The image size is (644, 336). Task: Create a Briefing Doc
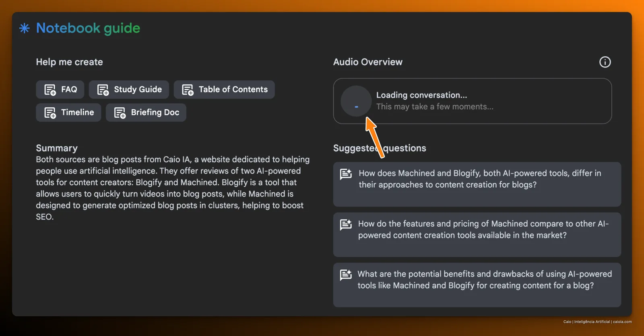point(146,113)
